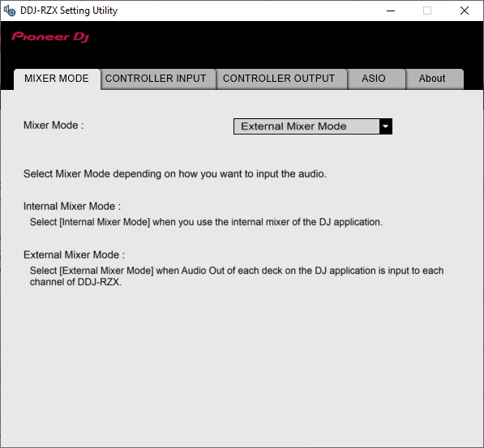This screenshot has width=484, height=448.
Task: Click the DDJ-RZX Setting Utility title bar icon
Action: [10, 11]
